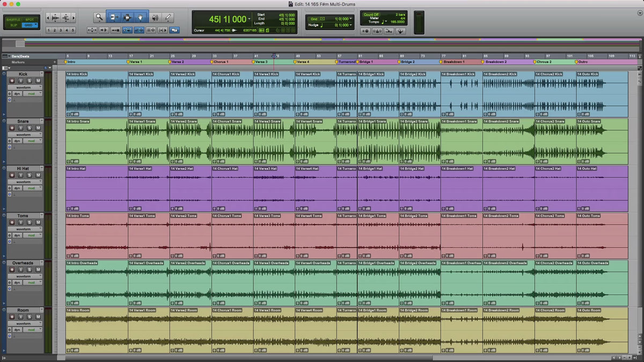
Task: Mute the Kick track
Action: click(x=38, y=80)
